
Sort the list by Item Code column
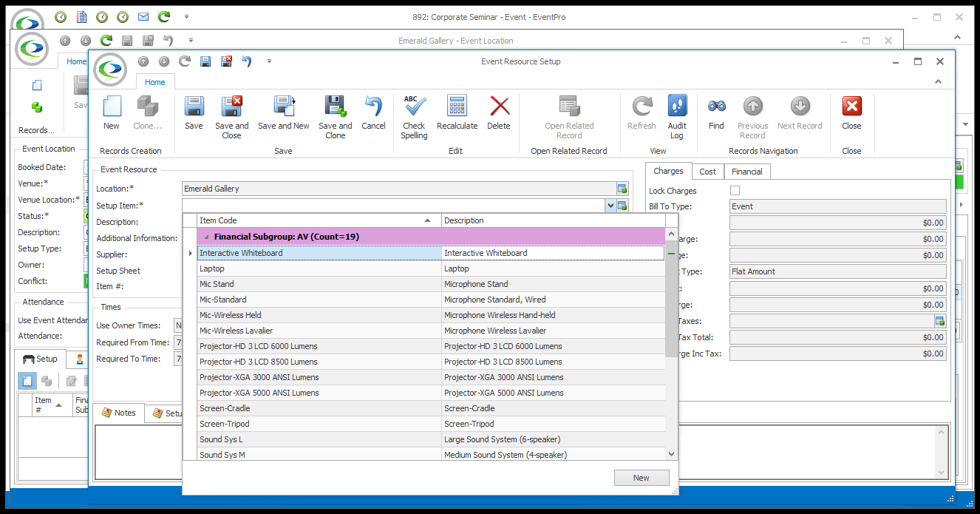pos(319,220)
